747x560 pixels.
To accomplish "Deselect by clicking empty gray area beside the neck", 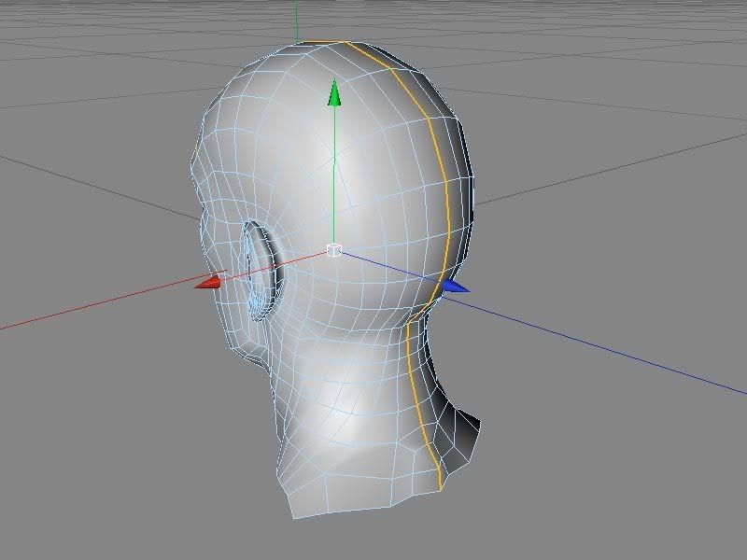I will coord(579,448).
